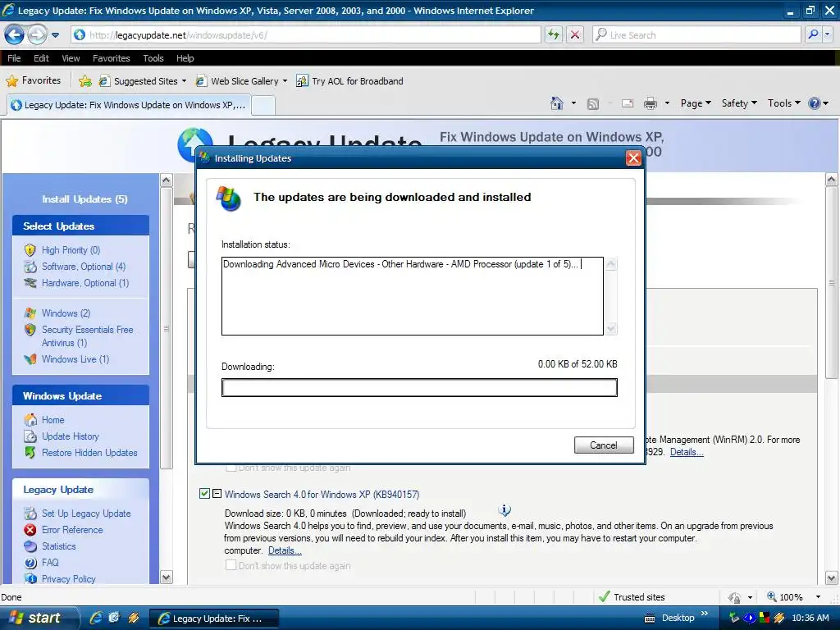The height and width of the screenshot is (630, 840).
Task: Click the Print icon
Action: pyautogui.click(x=650, y=103)
